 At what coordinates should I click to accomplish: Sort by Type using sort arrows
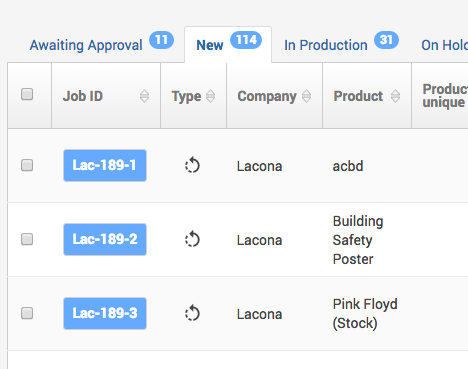pos(210,96)
